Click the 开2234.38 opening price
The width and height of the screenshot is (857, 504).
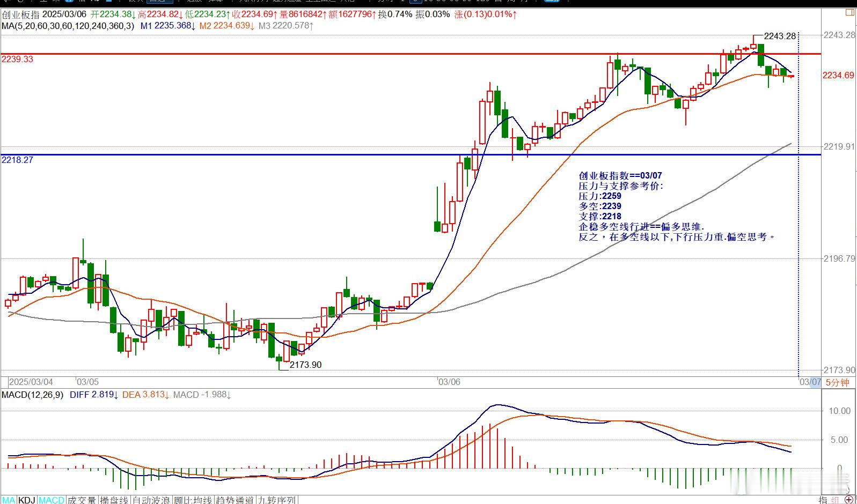[x=114, y=14]
